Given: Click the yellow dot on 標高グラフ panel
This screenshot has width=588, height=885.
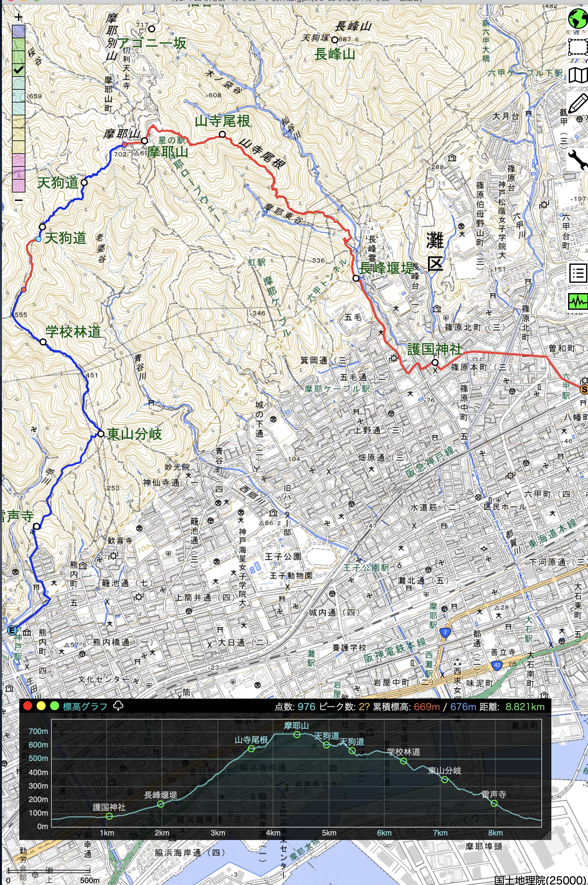Looking at the screenshot, I should [41, 706].
